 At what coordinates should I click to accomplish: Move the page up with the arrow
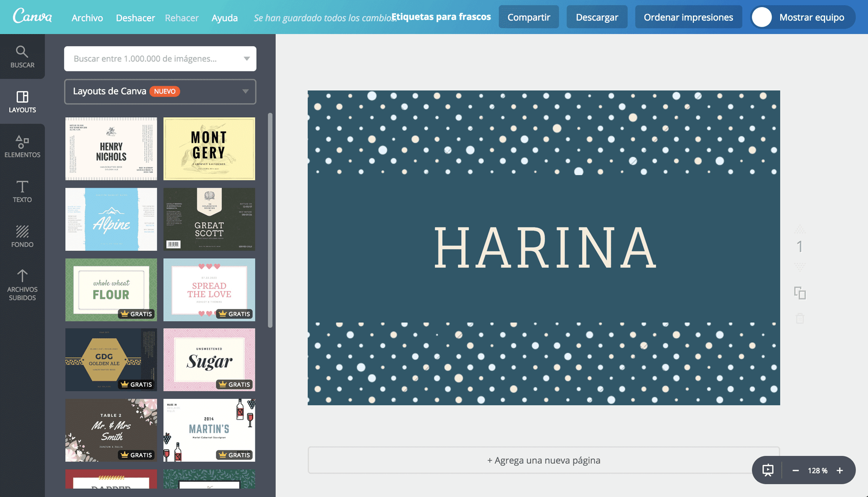tap(800, 229)
